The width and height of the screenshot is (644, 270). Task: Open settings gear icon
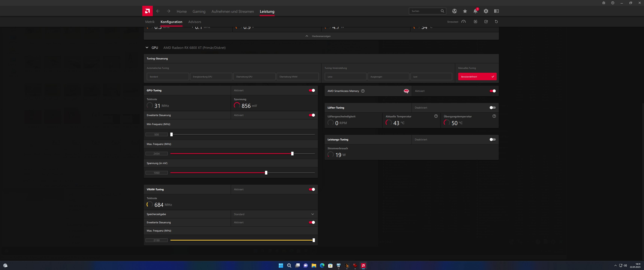(x=486, y=11)
